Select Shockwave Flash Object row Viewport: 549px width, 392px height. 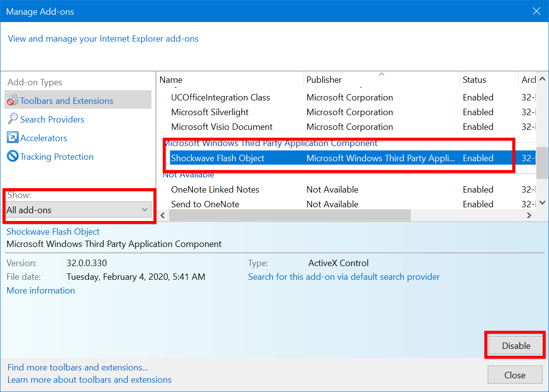point(352,158)
